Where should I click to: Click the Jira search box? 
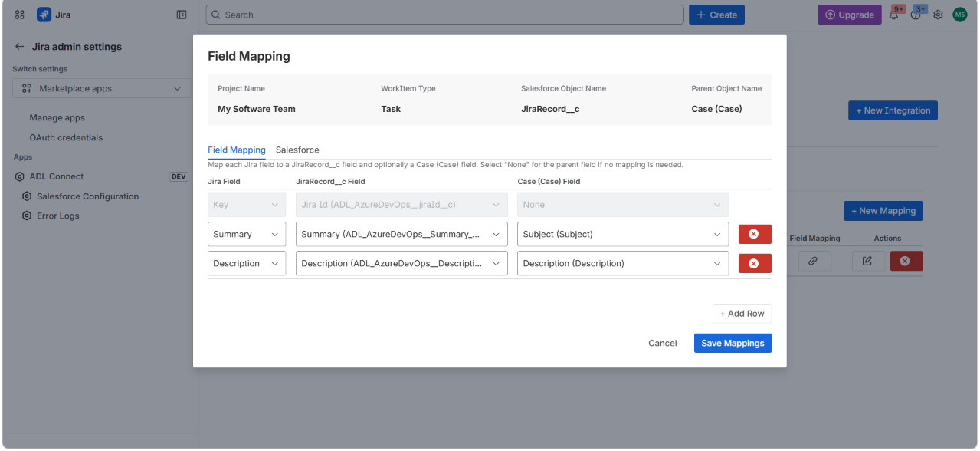pos(445,15)
